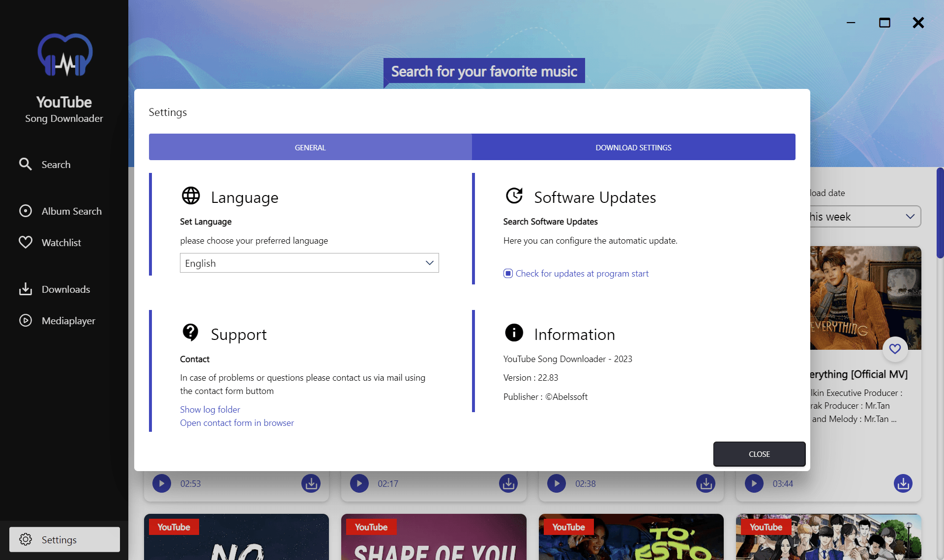Open the Shape of You video thumbnail
This screenshot has height=560, width=944.
434,537
